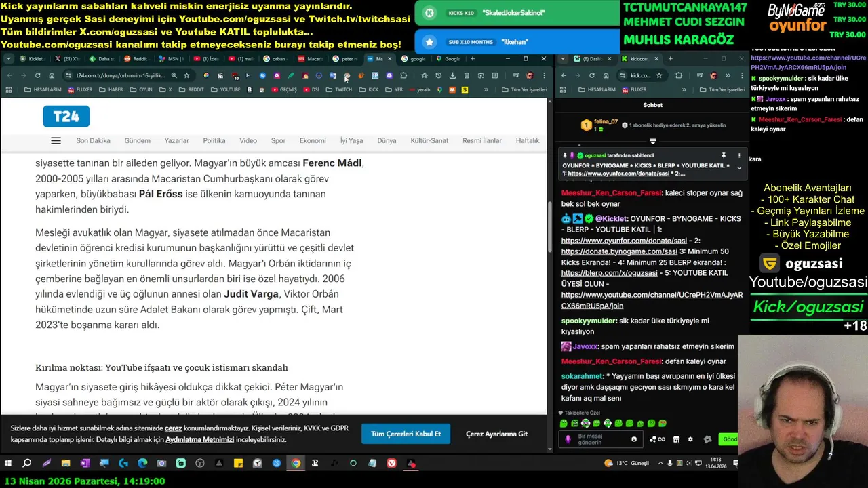Open Windows Start menu
This screenshot has width=868, height=488.
(x=8, y=464)
